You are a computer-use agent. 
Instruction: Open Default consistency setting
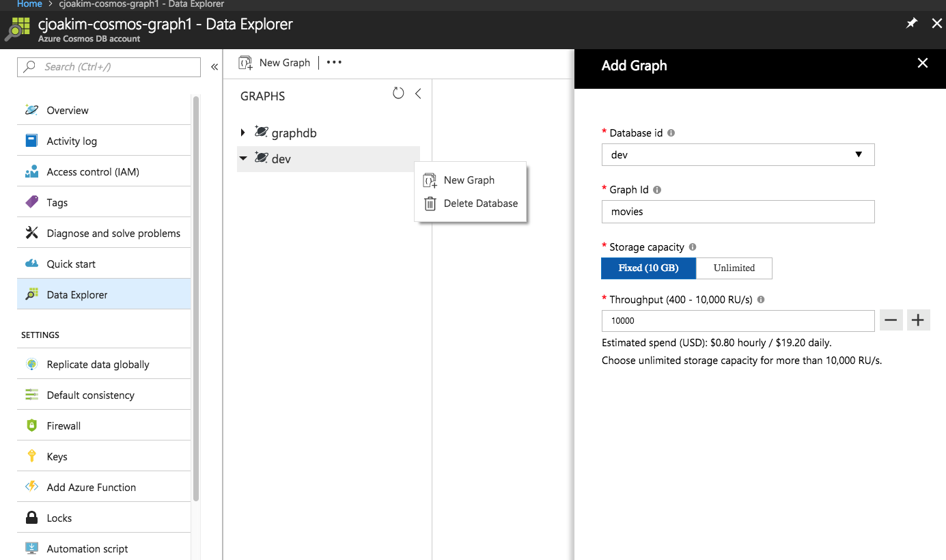tap(104, 395)
